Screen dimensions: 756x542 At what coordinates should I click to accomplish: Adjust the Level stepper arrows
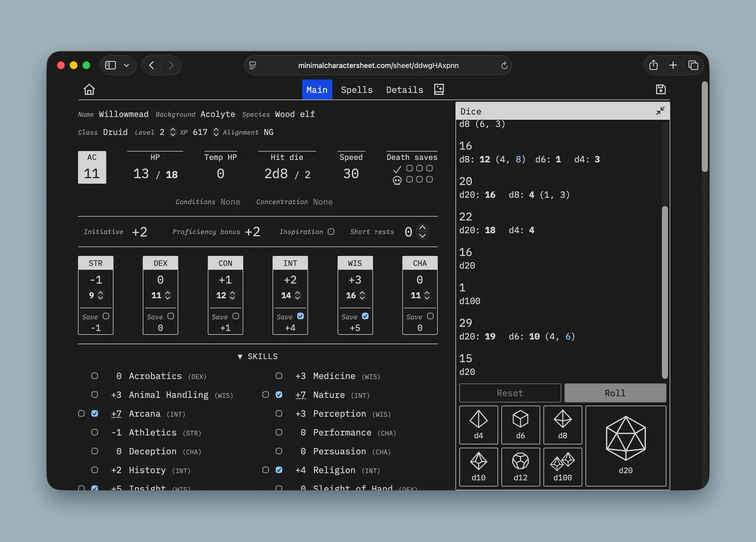tap(173, 132)
